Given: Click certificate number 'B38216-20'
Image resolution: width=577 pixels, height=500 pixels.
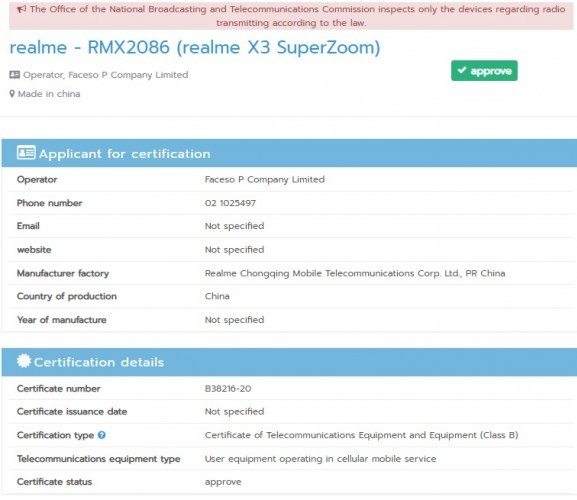Looking at the screenshot, I should pos(228,389).
